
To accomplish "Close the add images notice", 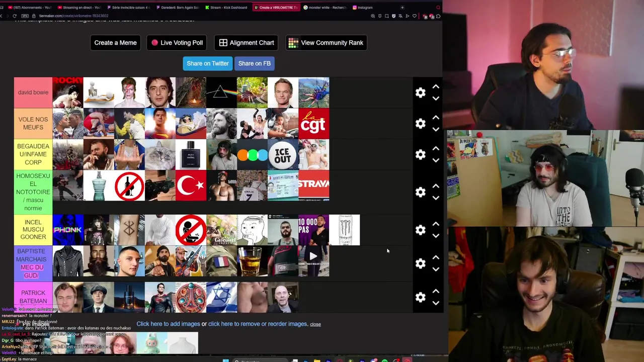I will click(x=315, y=324).
